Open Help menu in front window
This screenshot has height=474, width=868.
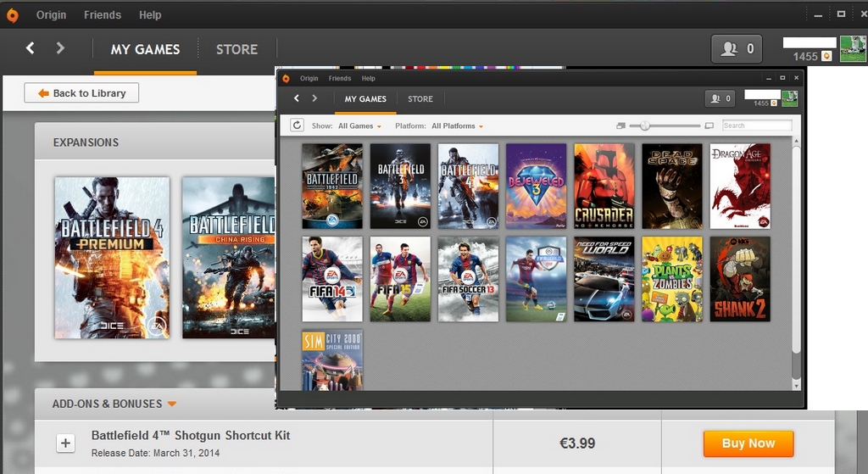[x=368, y=78]
